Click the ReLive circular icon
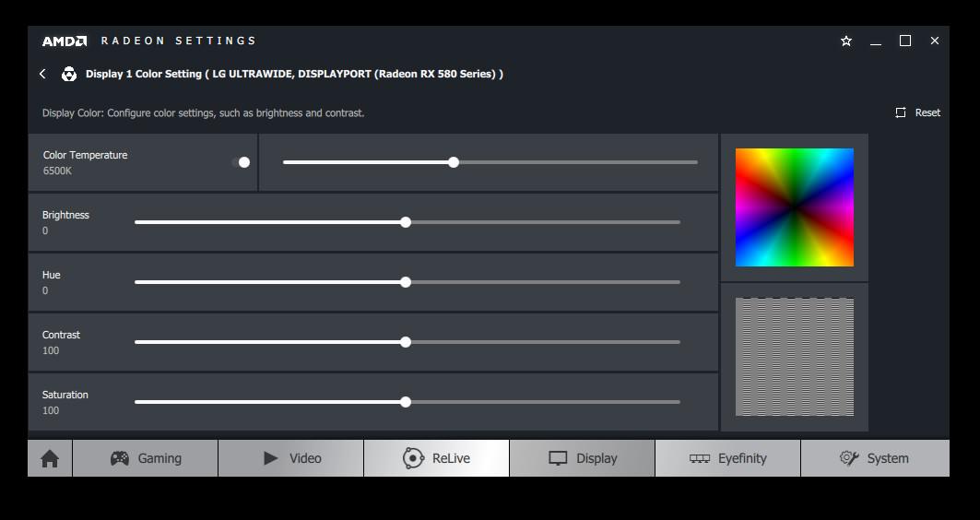Screen dimensions: 980x520 (413, 458)
